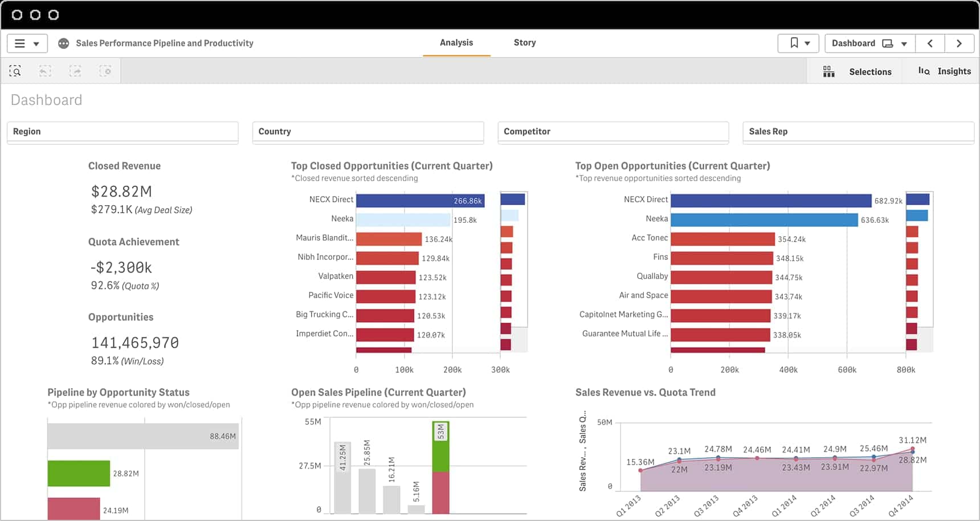Open the Sales Rep filter
The image size is (980, 521).
858,132
